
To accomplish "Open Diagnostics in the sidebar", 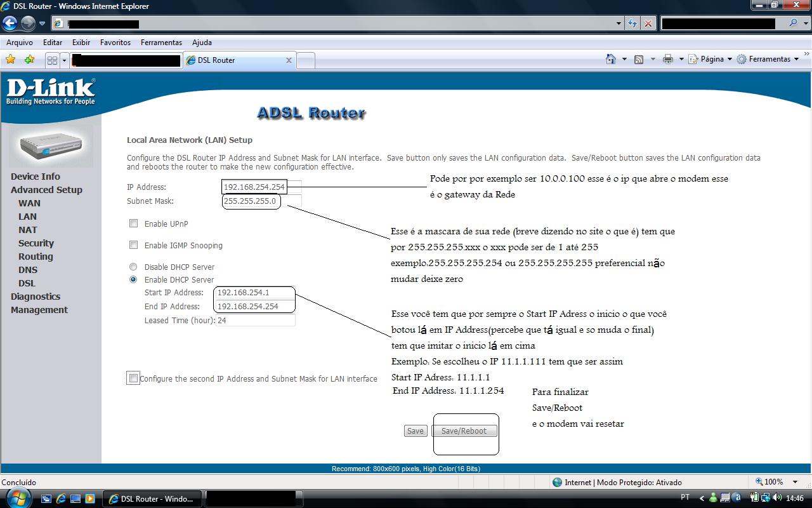I will pyautogui.click(x=36, y=297).
